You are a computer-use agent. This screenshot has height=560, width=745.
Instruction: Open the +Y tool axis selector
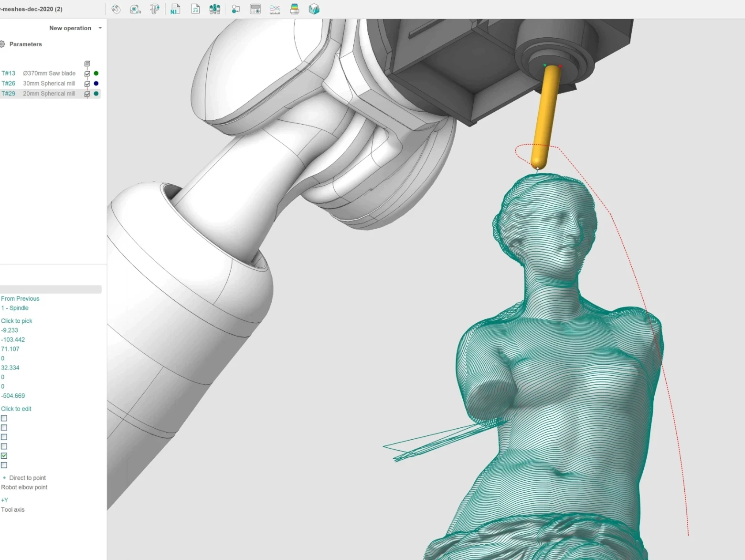[x=4, y=500]
